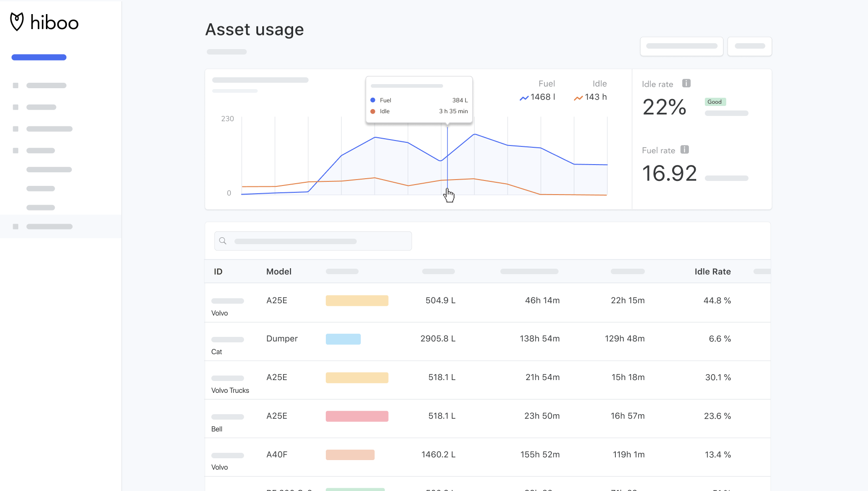Click the 138h 54m cell
Screen dimensions: 868x491
click(x=539, y=339)
